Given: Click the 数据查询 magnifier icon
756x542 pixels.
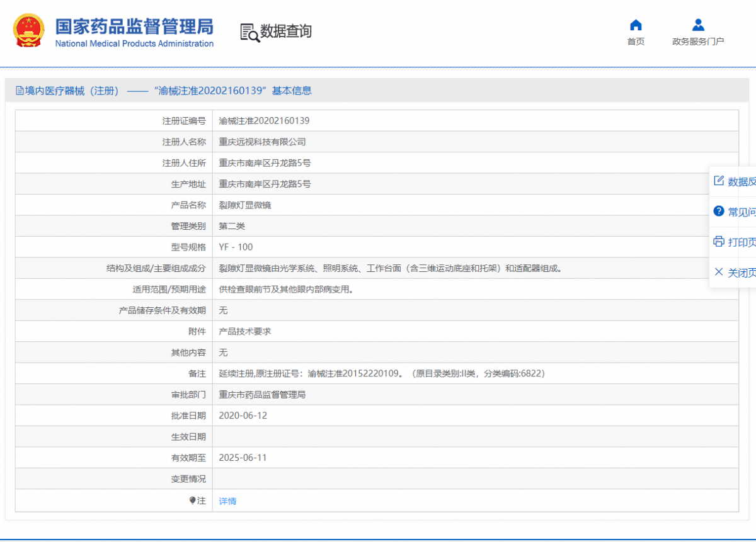Looking at the screenshot, I should click(x=249, y=32).
